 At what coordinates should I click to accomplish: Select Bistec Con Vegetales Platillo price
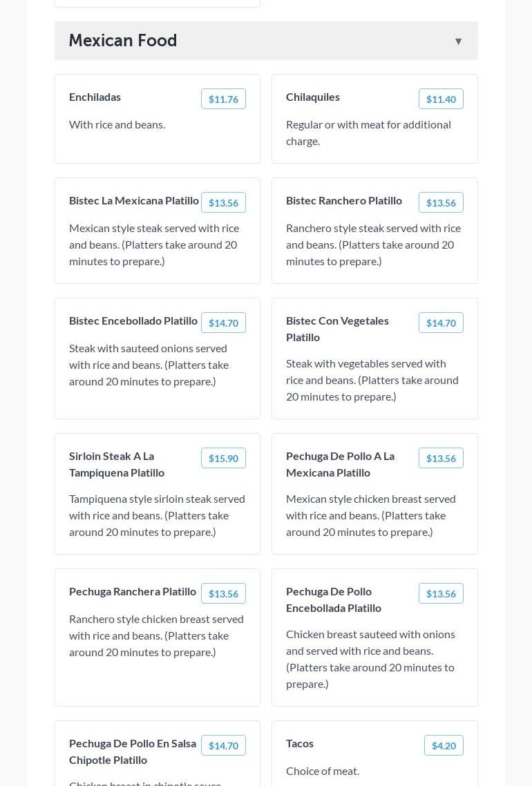441,323
